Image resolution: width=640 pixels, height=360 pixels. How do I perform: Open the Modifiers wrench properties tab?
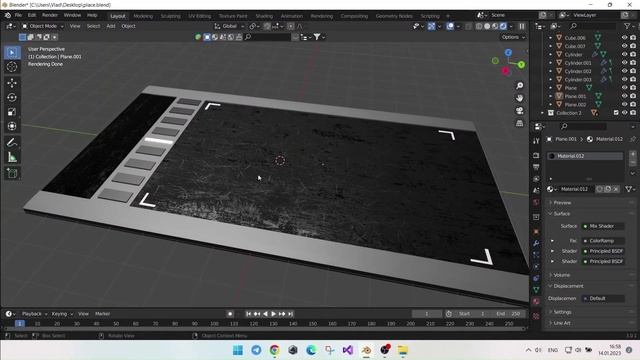(536, 243)
